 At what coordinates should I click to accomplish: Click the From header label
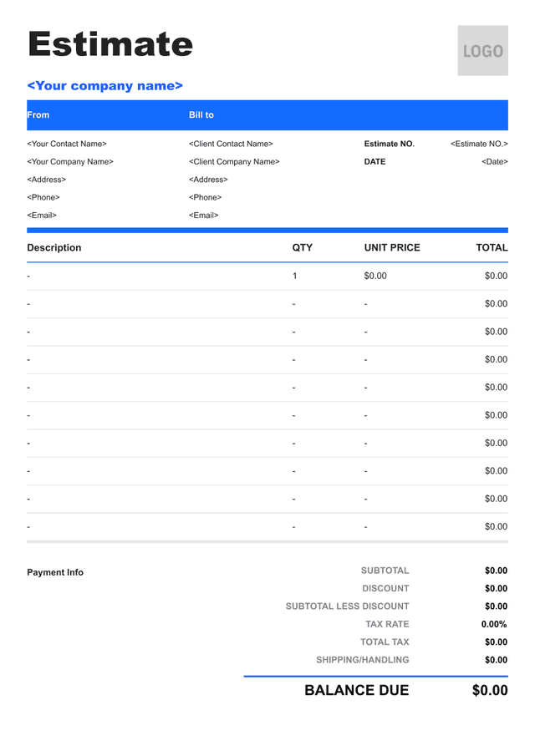click(x=38, y=114)
